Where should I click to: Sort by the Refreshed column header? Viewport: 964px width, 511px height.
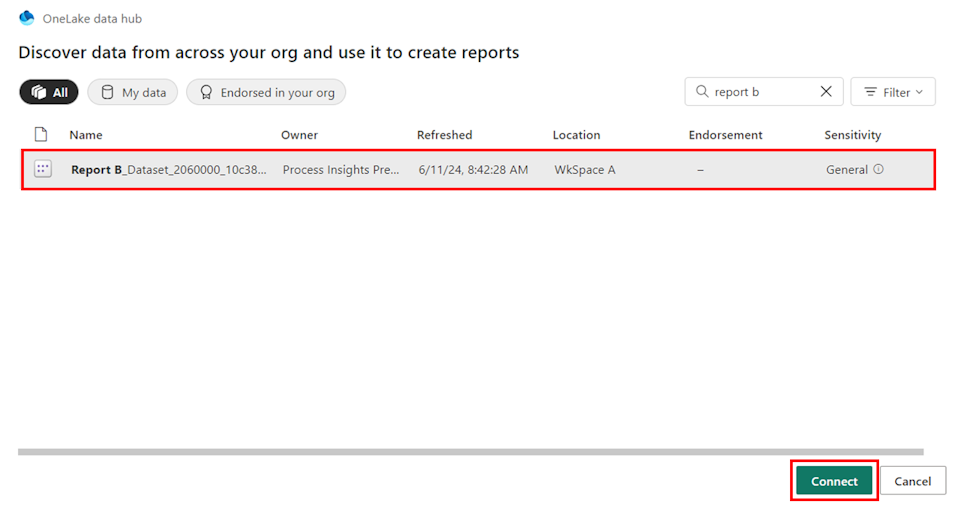click(444, 135)
